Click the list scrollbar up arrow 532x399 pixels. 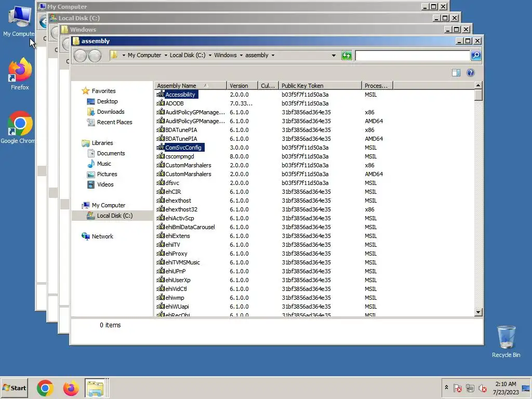point(478,85)
